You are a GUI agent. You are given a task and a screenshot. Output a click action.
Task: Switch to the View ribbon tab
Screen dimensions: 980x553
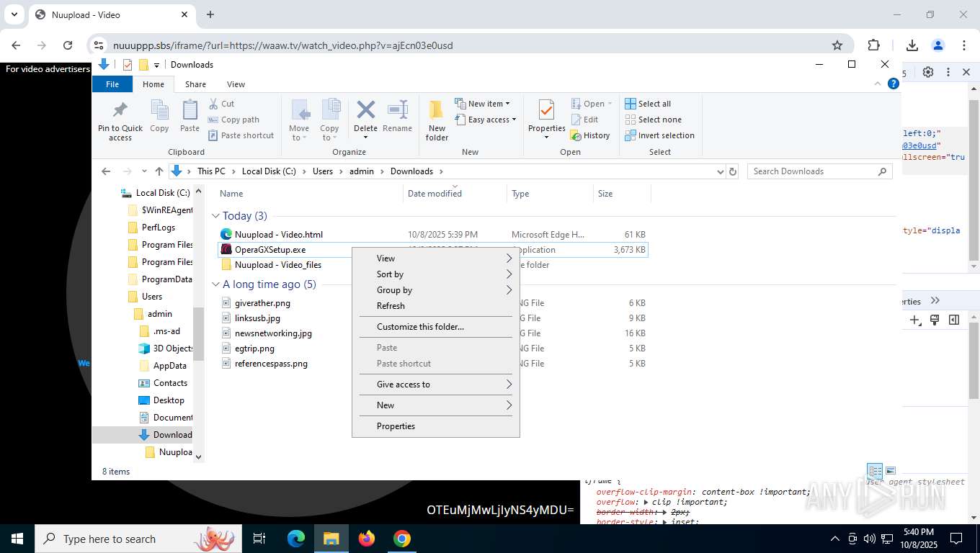236,84
